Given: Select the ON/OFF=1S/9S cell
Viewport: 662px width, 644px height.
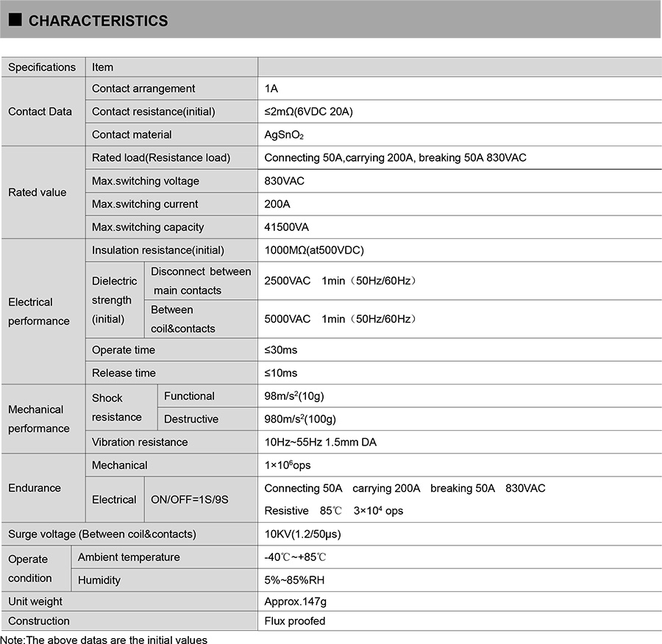Looking at the screenshot, I should (x=190, y=500).
